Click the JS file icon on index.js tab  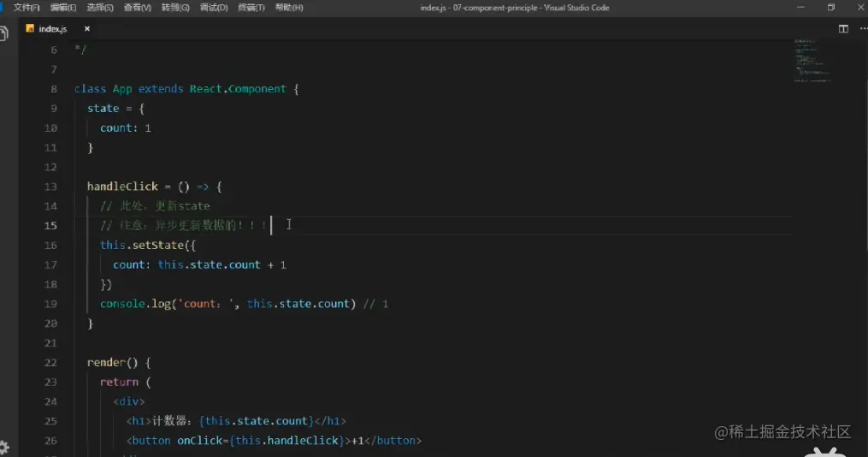coord(30,28)
